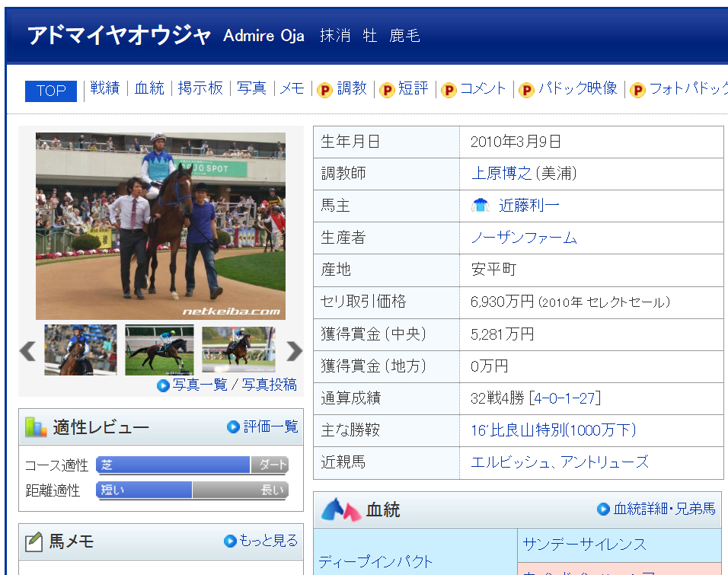The height and width of the screenshot is (575, 728).
Task: Click the コース適性 turf/dirt bar
Action: click(x=192, y=465)
